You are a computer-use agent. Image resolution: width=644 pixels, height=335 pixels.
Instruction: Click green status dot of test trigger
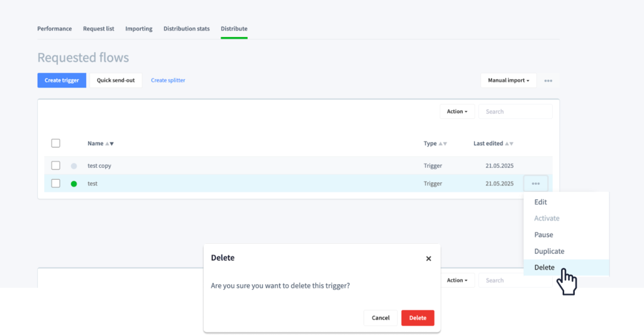point(74,184)
